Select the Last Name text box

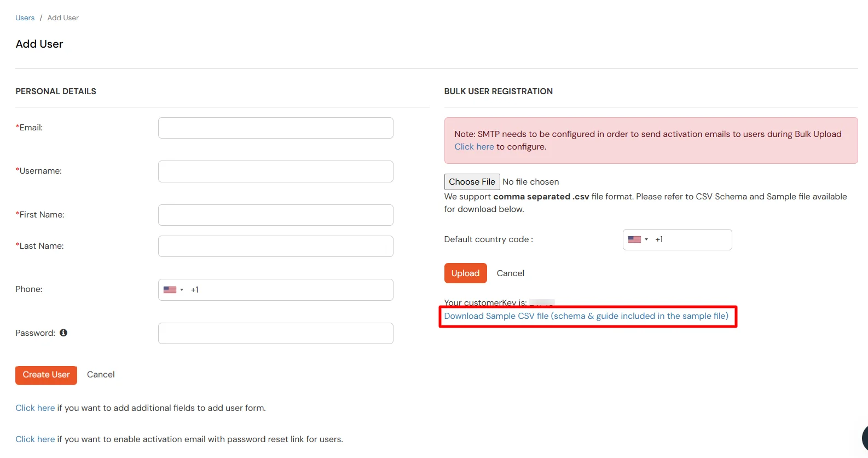(275, 246)
